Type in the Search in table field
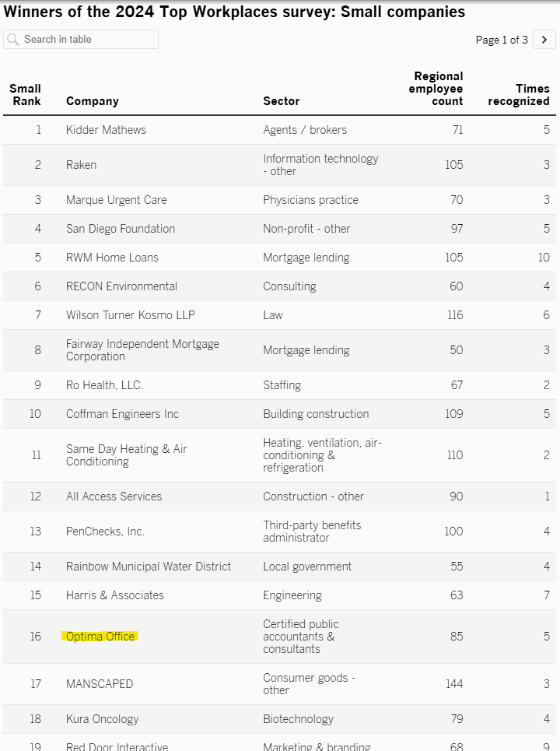 89,40
